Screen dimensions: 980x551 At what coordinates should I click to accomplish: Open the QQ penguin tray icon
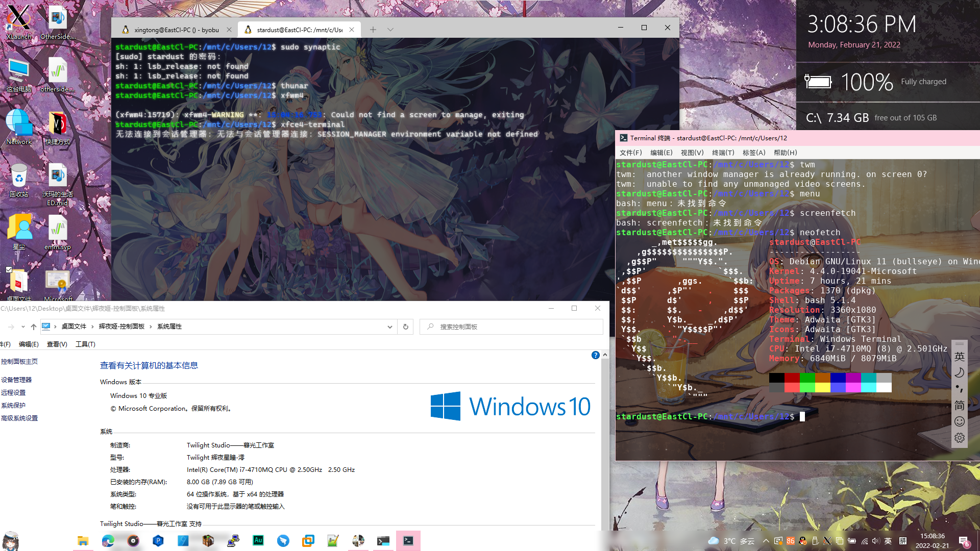click(x=803, y=541)
